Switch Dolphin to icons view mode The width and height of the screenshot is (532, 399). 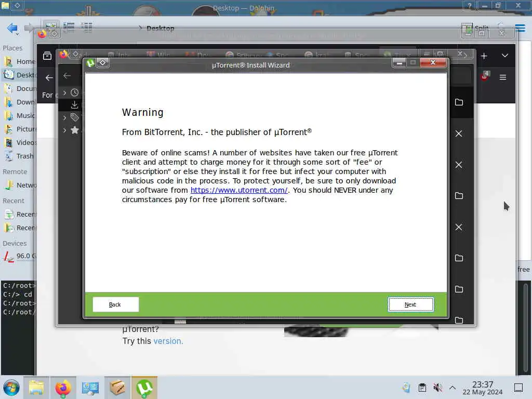pyautogui.click(x=51, y=27)
